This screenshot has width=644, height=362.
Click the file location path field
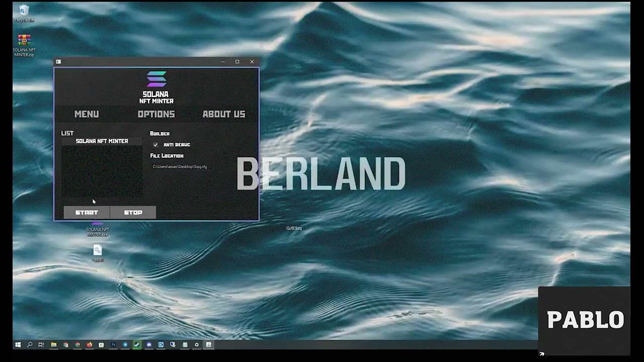[x=180, y=166]
